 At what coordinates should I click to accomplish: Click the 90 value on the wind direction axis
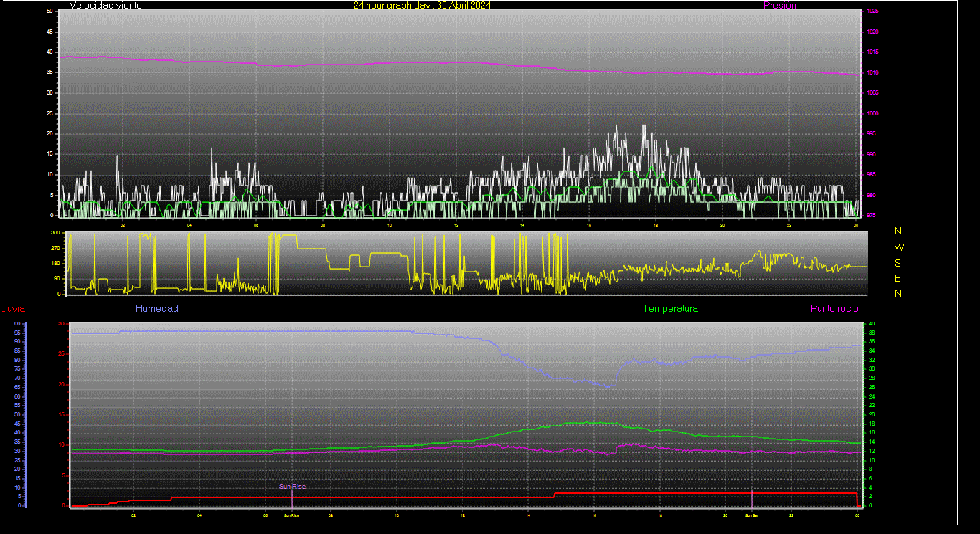[x=57, y=279]
